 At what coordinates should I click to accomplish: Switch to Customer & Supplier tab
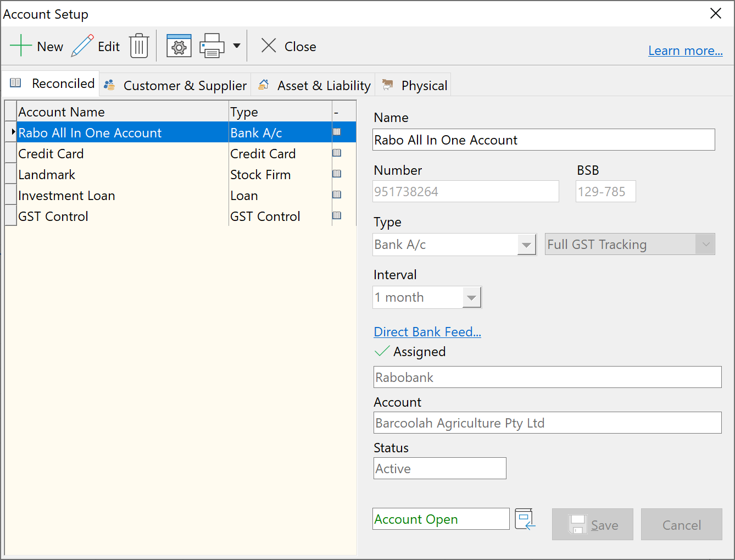tap(175, 85)
